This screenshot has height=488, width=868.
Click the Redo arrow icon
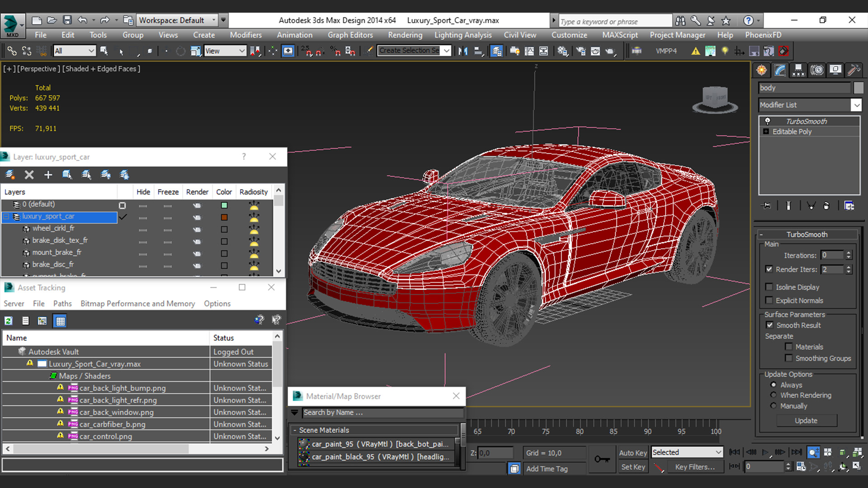coord(105,20)
